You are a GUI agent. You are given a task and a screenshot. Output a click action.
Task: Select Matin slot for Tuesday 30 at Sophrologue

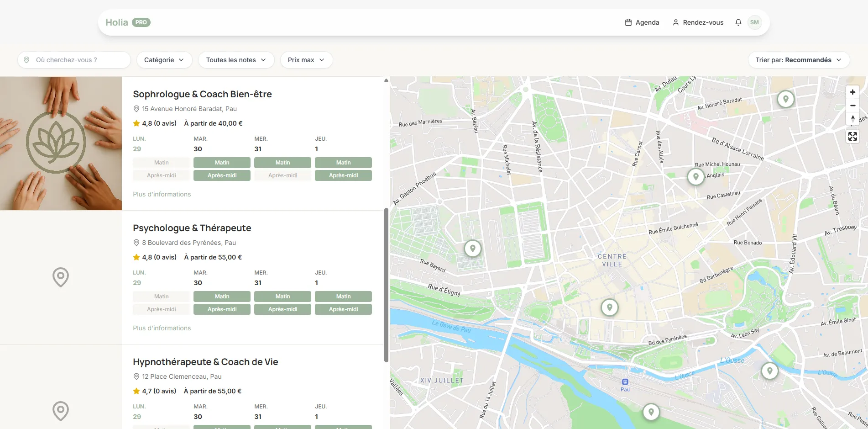click(222, 162)
